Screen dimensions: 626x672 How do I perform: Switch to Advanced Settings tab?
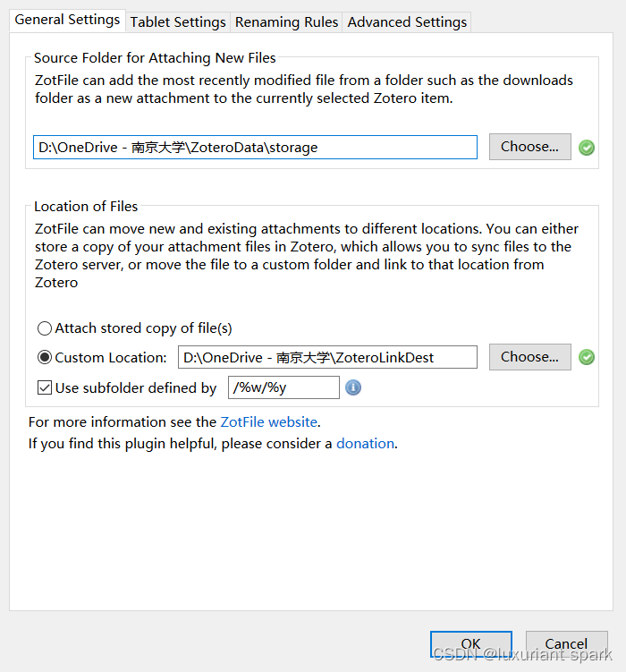point(407,21)
